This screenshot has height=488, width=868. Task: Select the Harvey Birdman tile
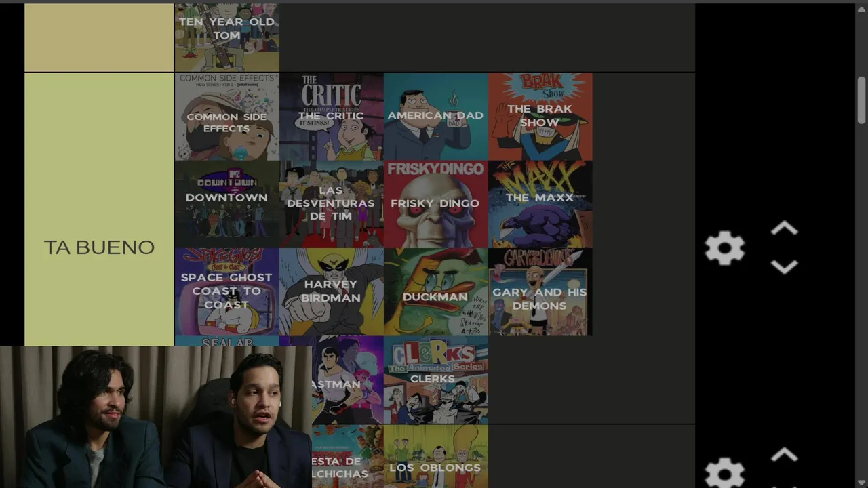click(x=332, y=292)
